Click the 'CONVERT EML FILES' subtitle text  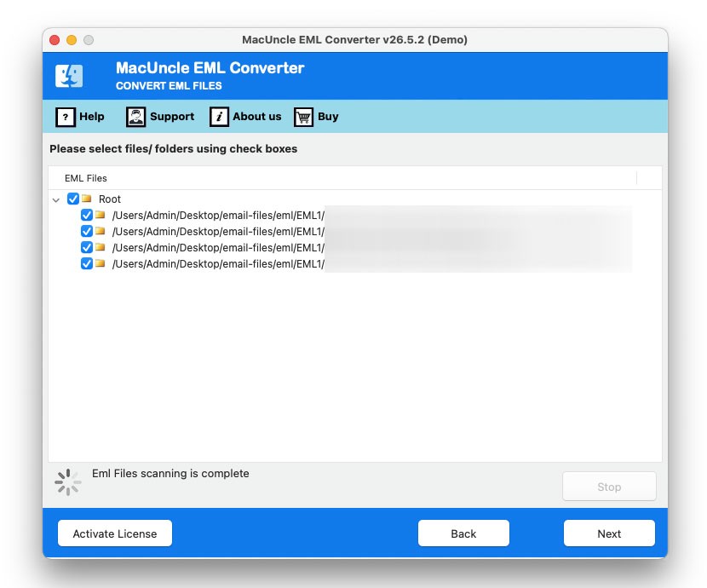click(x=169, y=86)
